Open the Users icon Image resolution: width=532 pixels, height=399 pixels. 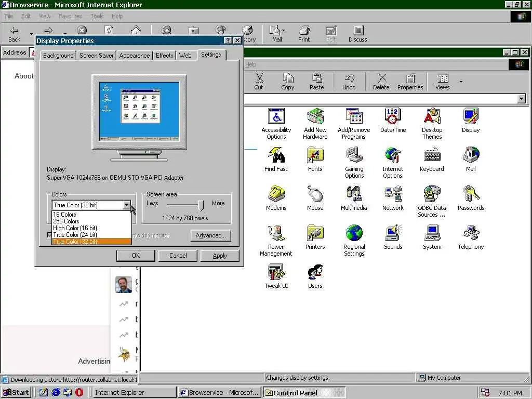pyautogui.click(x=315, y=276)
